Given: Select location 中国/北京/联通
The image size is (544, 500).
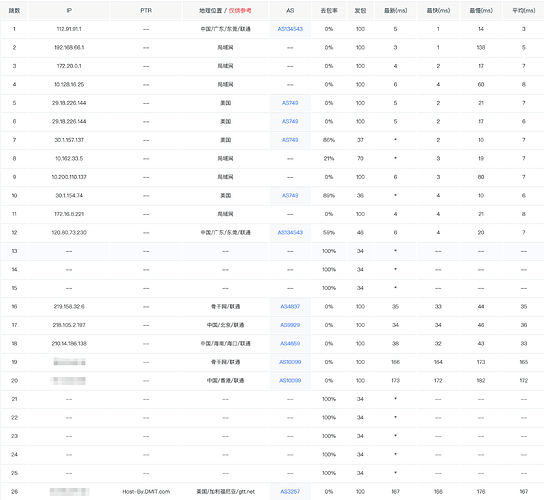Looking at the screenshot, I should point(226,325).
